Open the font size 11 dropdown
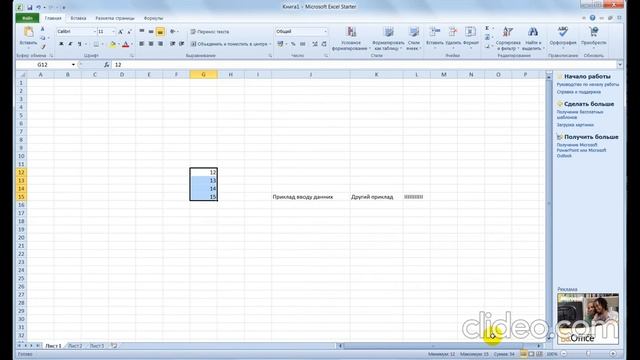The image size is (640, 360). [113, 31]
